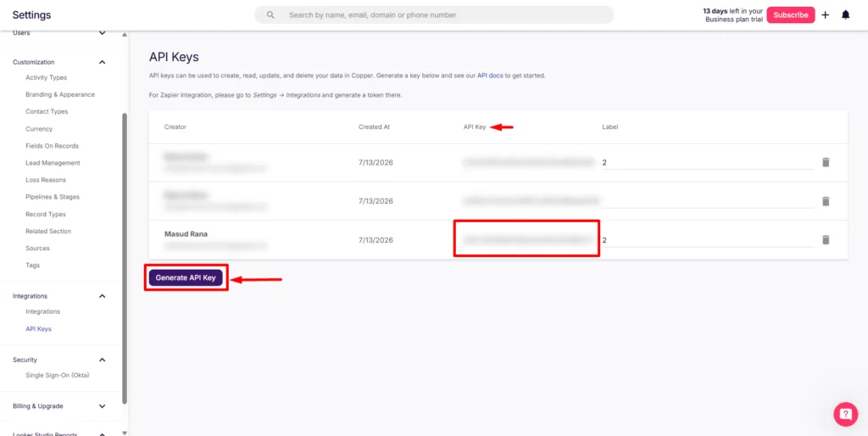The image size is (868, 436).
Task: Click the Settings page title
Action: 31,15
